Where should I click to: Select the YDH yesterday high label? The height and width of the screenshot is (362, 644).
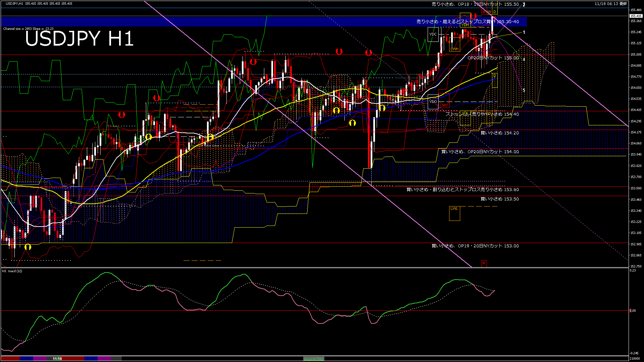(x=465, y=25)
